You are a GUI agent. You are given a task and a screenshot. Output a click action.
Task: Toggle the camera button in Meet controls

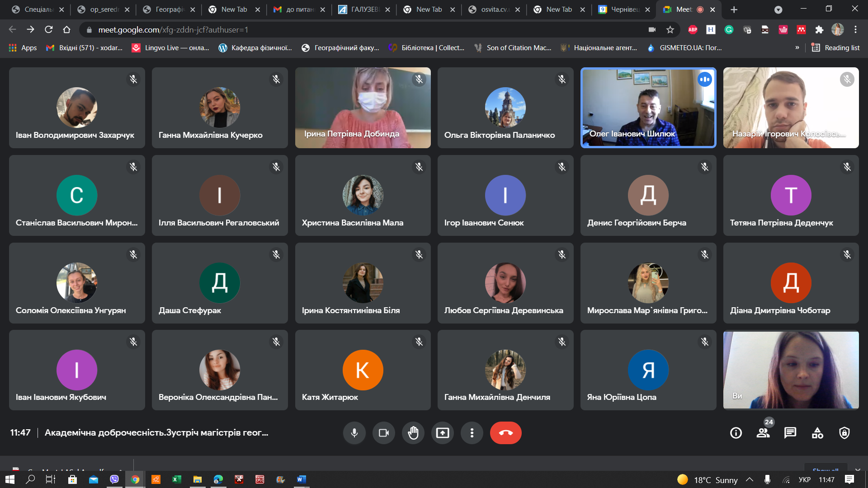384,433
